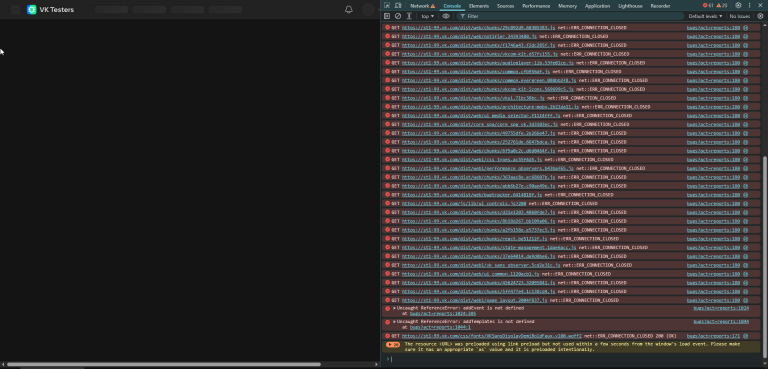The height and width of the screenshot is (369, 768).
Task: Open stack link bugs?act=reports:1044:1
Action: click(x=440, y=327)
